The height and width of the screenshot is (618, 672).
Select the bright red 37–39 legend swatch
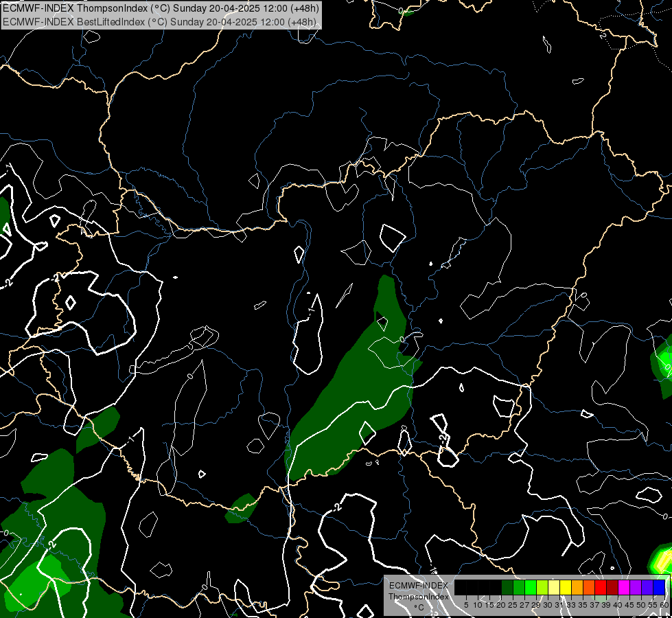click(x=601, y=587)
